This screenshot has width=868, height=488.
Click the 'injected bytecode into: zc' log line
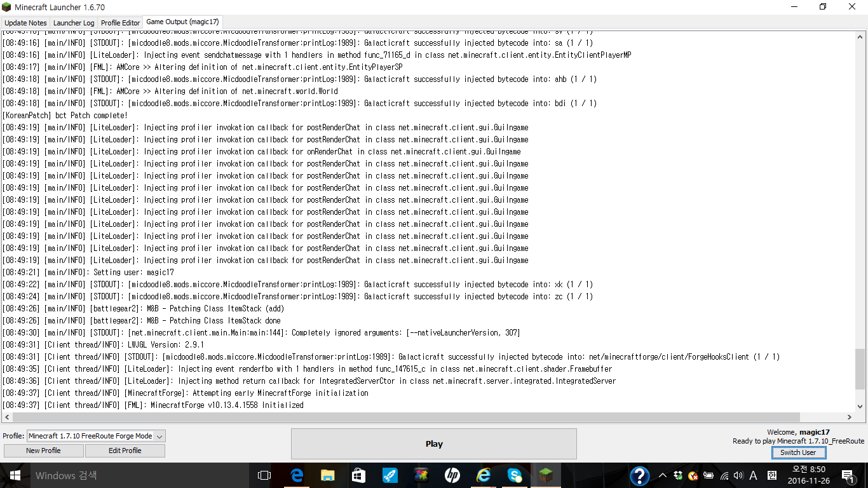(297, 296)
